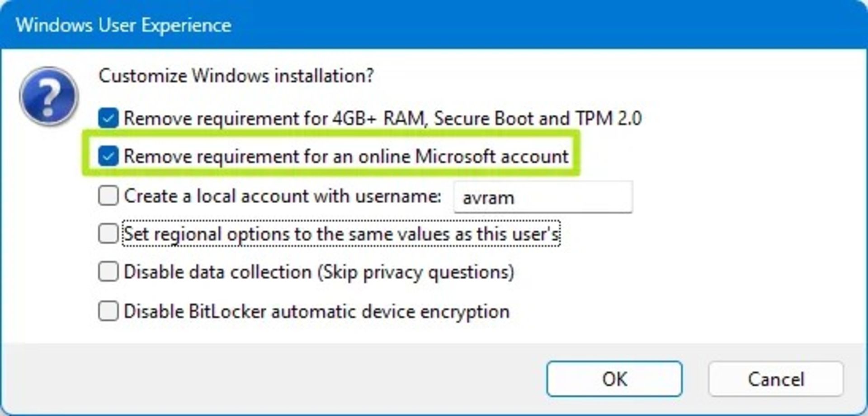Viewport: 868px width, 416px height.
Task: Click the 'Create a local account with username' label
Action: click(283, 196)
